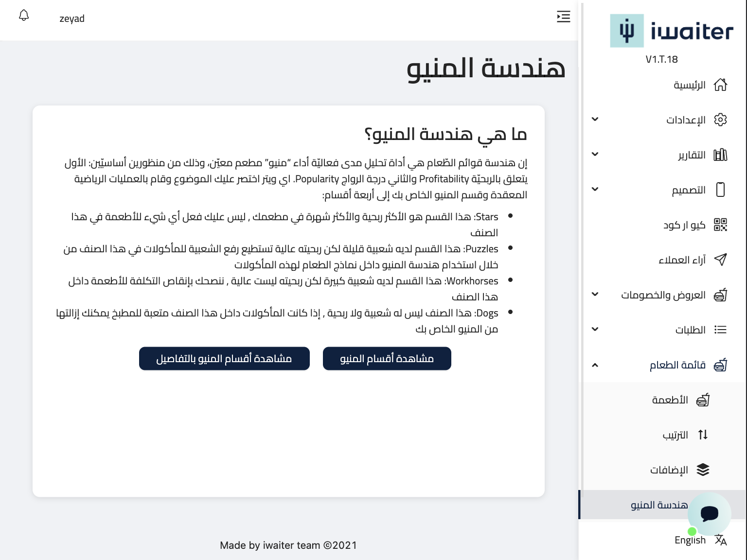
Task: Click the QR code icon
Action: (720, 225)
